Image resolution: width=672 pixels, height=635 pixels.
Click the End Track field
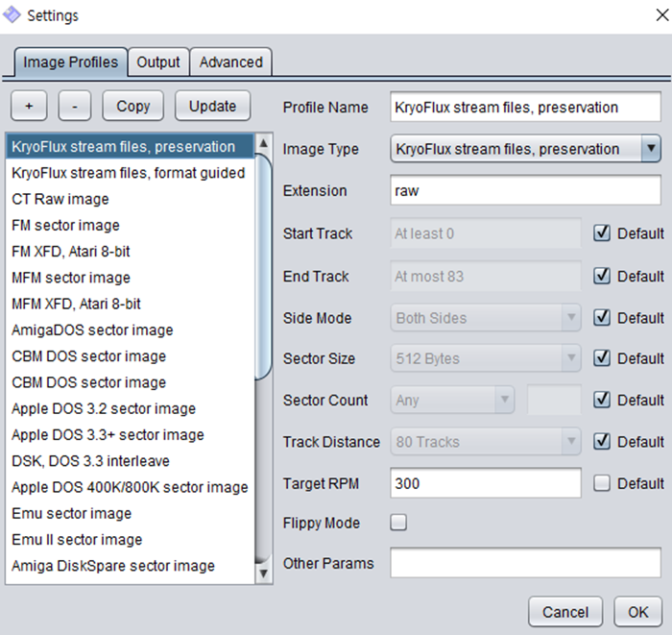click(x=486, y=276)
